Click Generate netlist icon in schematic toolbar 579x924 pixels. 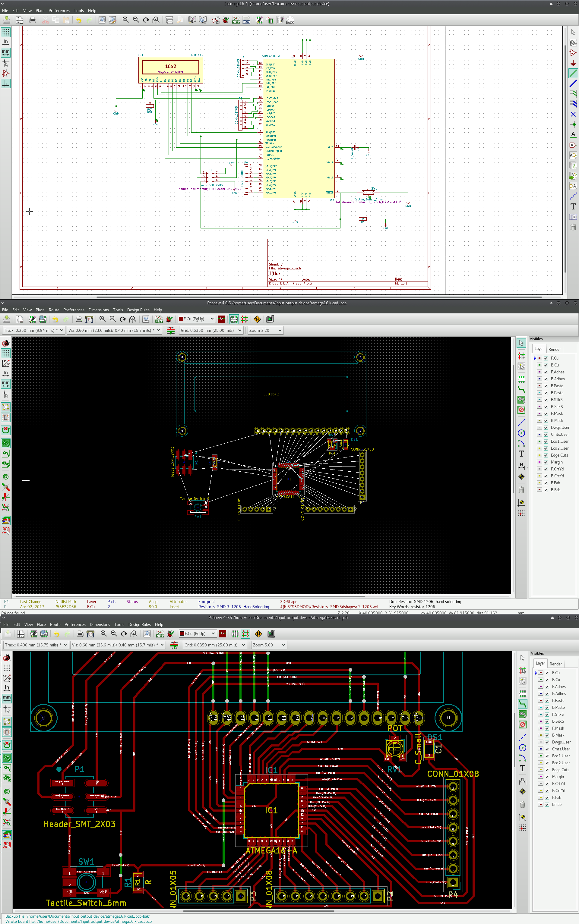pos(236,20)
